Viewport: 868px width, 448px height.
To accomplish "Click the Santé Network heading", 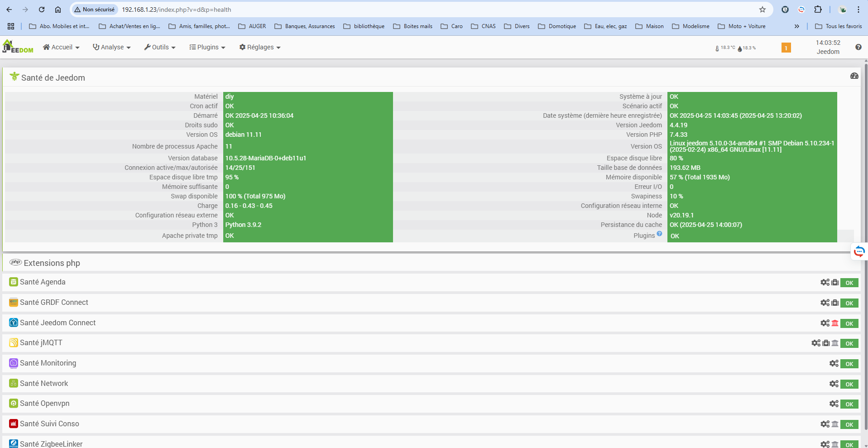I will 44,384.
